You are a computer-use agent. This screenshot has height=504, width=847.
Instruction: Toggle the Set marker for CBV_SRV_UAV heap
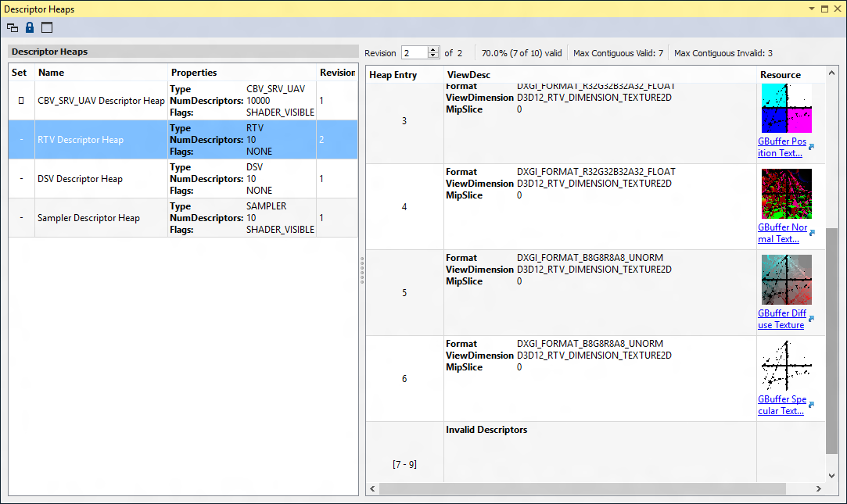21,101
